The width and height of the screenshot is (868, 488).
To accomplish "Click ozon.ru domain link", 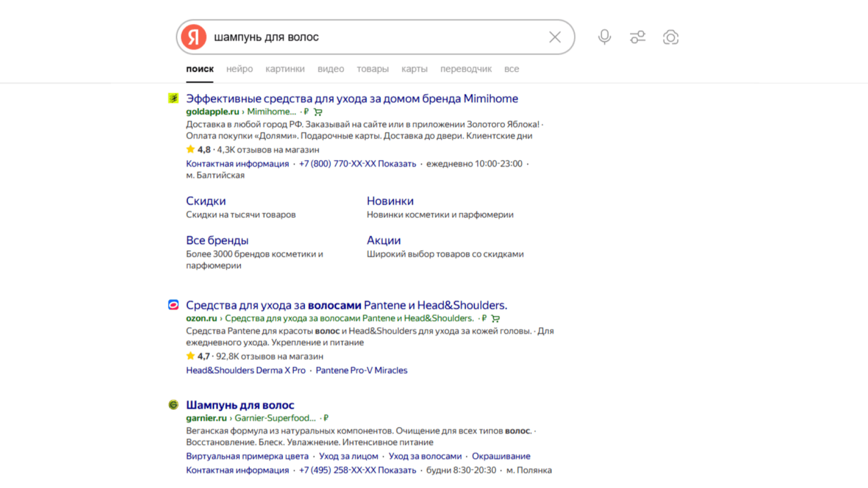I will click(201, 318).
